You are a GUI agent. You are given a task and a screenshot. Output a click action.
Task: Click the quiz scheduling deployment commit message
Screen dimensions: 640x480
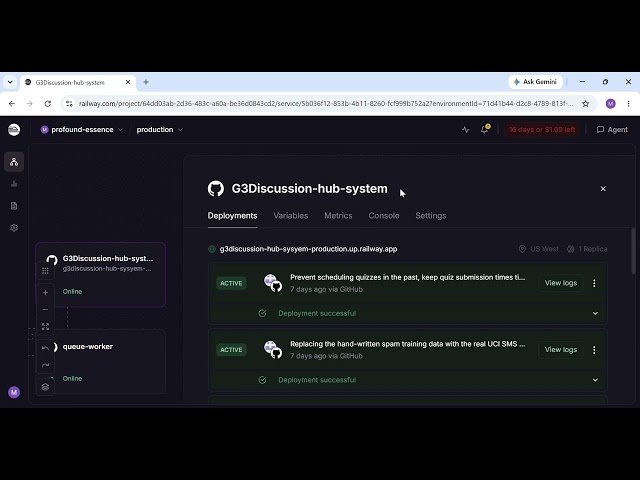[x=407, y=278]
